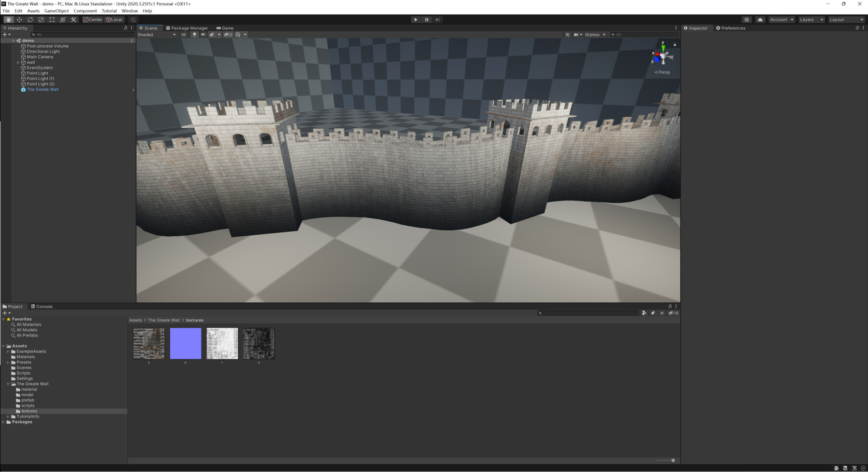The height and width of the screenshot is (472, 868).
Task: Save the Project search as a favorite
Action: coord(662,313)
